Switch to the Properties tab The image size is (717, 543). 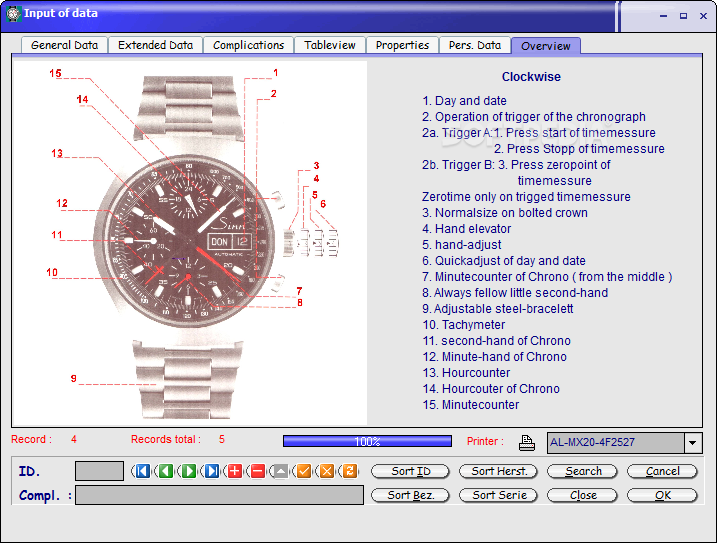click(x=402, y=45)
